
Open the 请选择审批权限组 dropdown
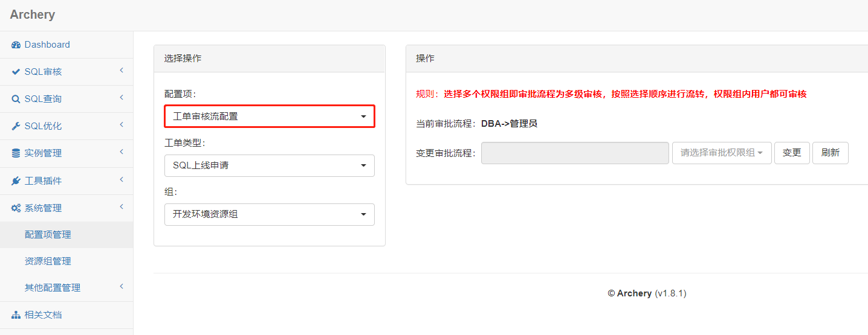coord(722,153)
